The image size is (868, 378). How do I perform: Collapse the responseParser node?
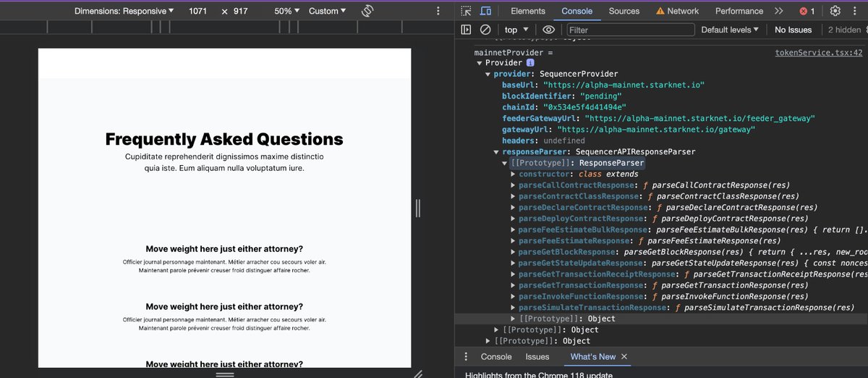coord(496,152)
